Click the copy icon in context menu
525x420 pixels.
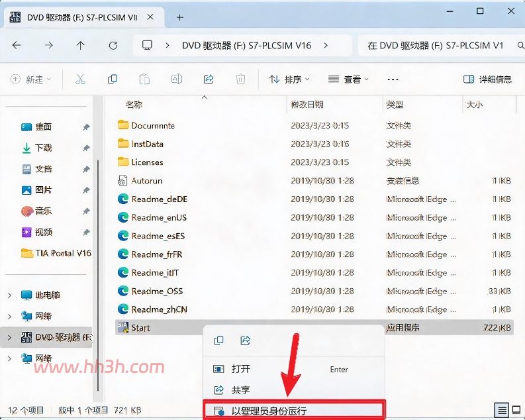(218, 341)
